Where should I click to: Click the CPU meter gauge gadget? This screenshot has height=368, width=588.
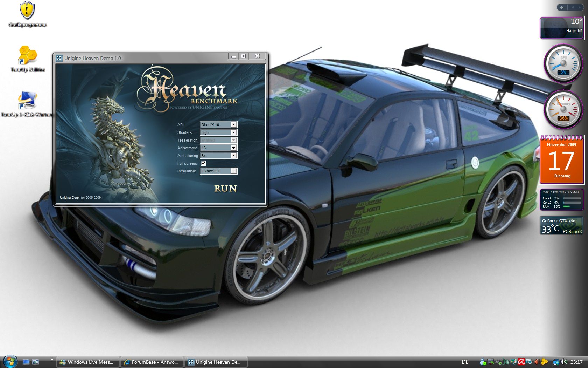(563, 63)
